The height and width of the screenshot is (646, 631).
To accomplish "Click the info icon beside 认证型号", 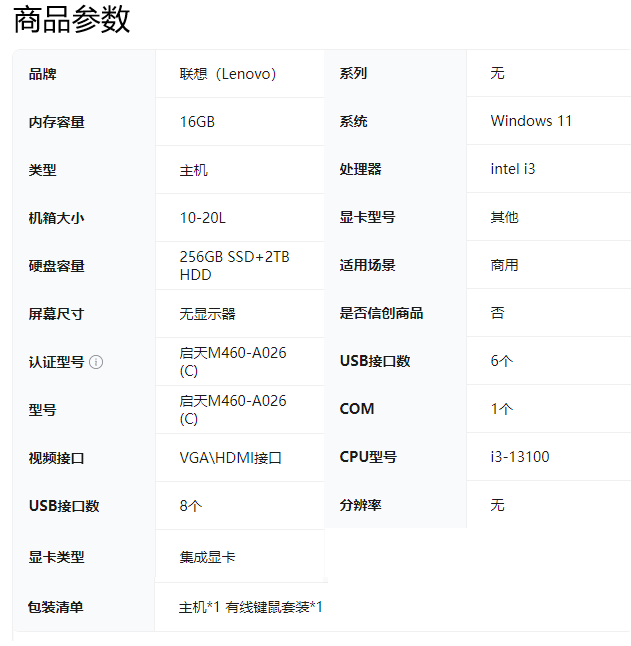I will pyautogui.click(x=96, y=362).
